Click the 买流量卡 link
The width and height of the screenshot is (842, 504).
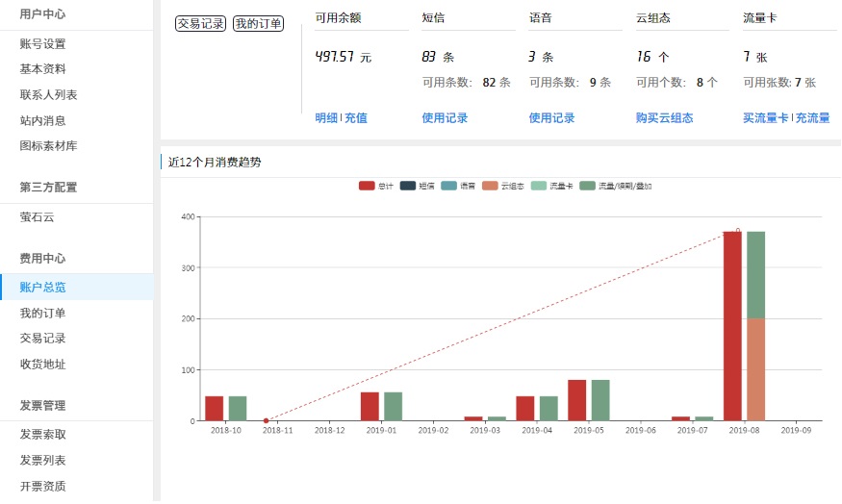tap(765, 118)
